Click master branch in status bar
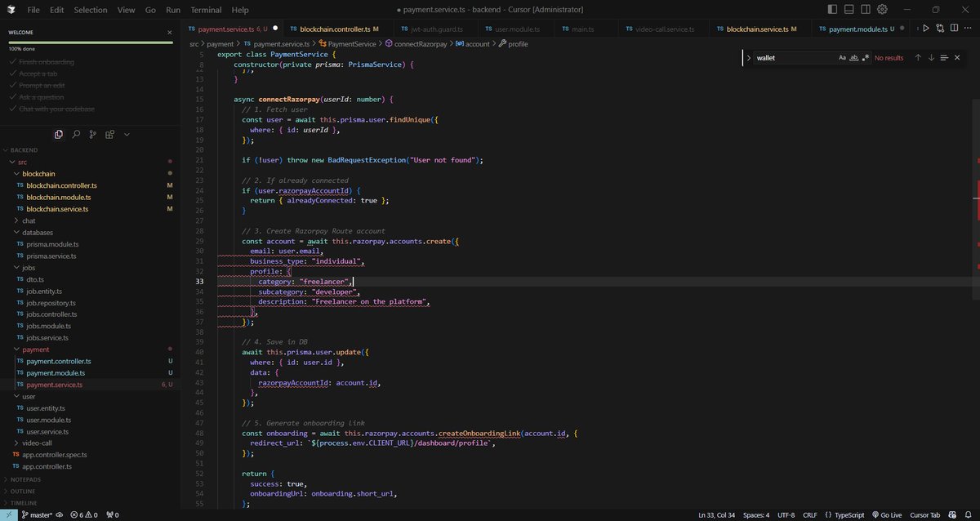The height and width of the screenshot is (521, 980). pyautogui.click(x=37, y=515)
